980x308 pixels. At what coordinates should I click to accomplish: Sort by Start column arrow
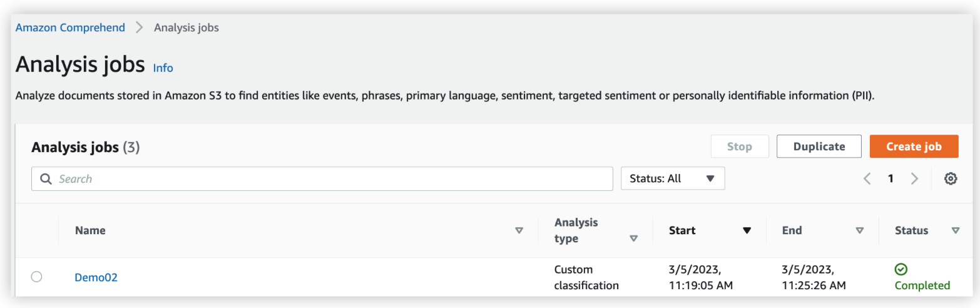tap(747, 230)
